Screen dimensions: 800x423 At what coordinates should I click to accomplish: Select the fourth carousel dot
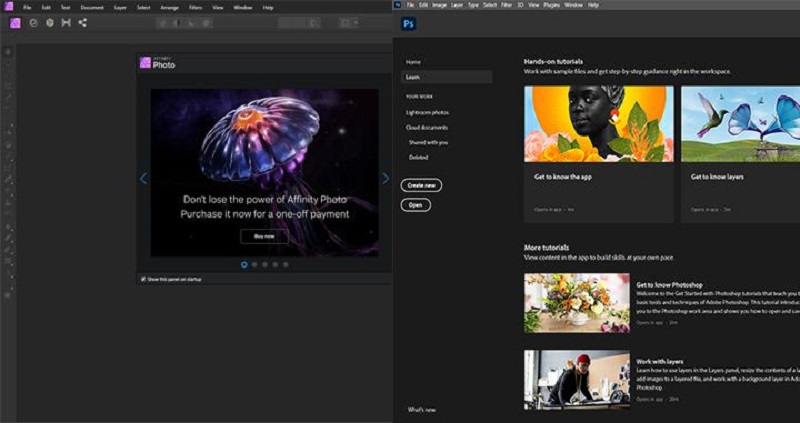click(275, 264)
